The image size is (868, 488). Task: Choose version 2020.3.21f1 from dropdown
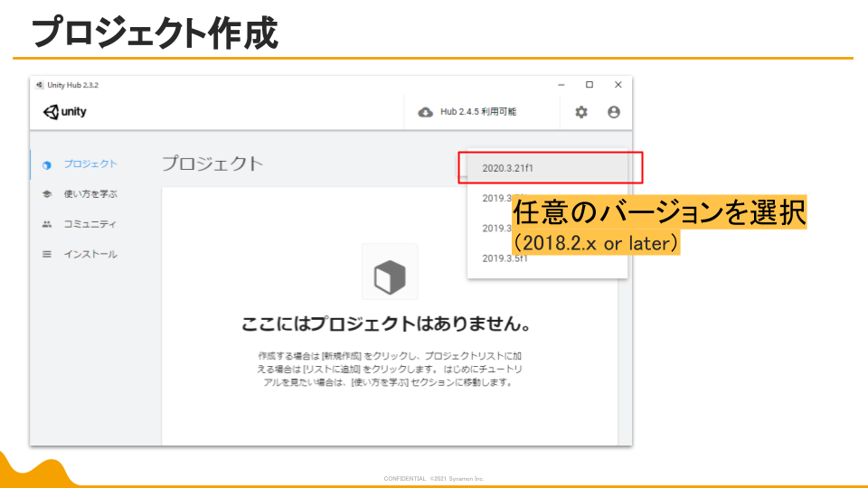pyautogui.click(x=548, y=168)
